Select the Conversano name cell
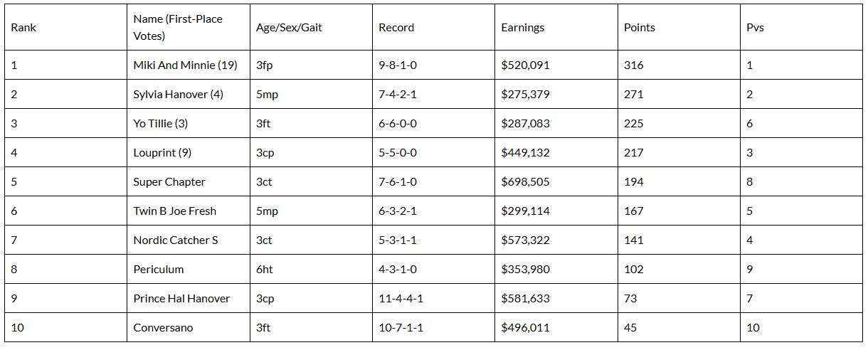The width and height of the screenshot is (868, 350). [163, 328]
